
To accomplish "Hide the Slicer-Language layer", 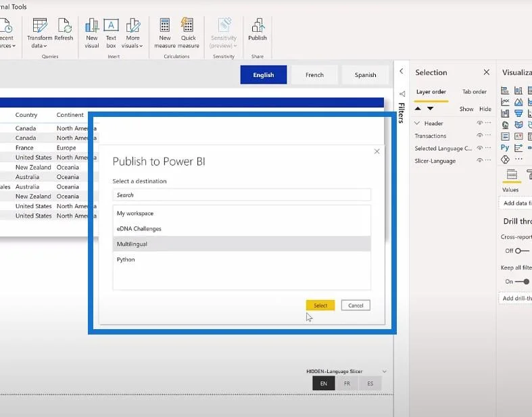I will coord(479,160).
